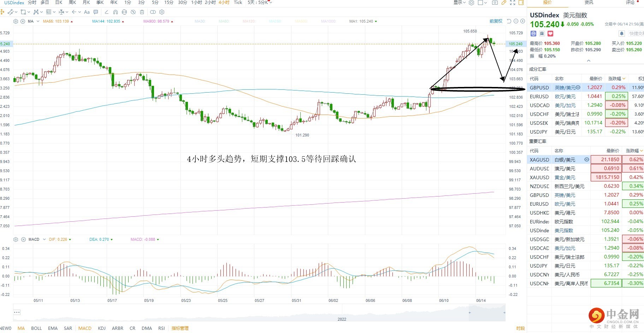The width and height of the screenshot is (644, 333).
Task: Reset the chart zoom with undo arrow
Action: click(x=509, y=21)
